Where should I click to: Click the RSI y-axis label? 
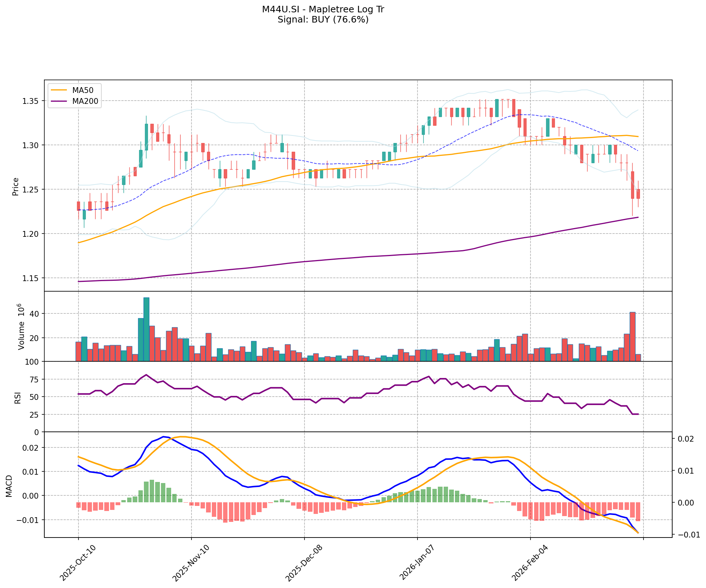coord(17,399)
